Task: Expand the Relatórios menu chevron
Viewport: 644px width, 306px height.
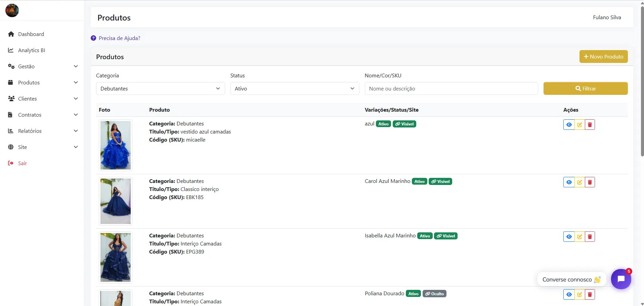Action: [x=76, y=131]
